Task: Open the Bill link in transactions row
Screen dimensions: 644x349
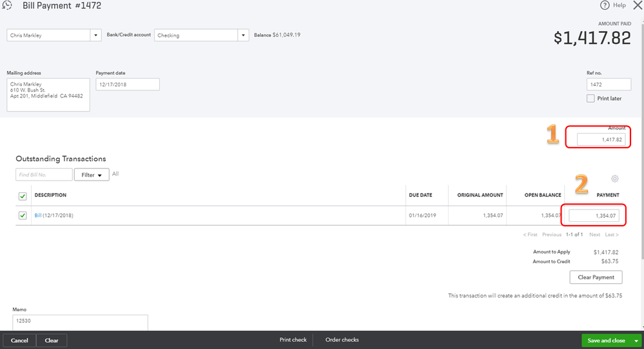Action: point(38,215)
